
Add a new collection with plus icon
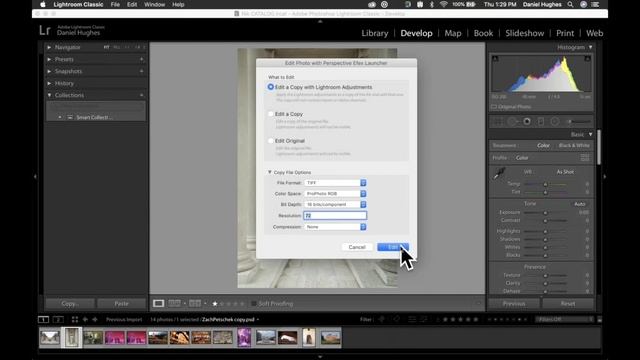pos(142,95)
